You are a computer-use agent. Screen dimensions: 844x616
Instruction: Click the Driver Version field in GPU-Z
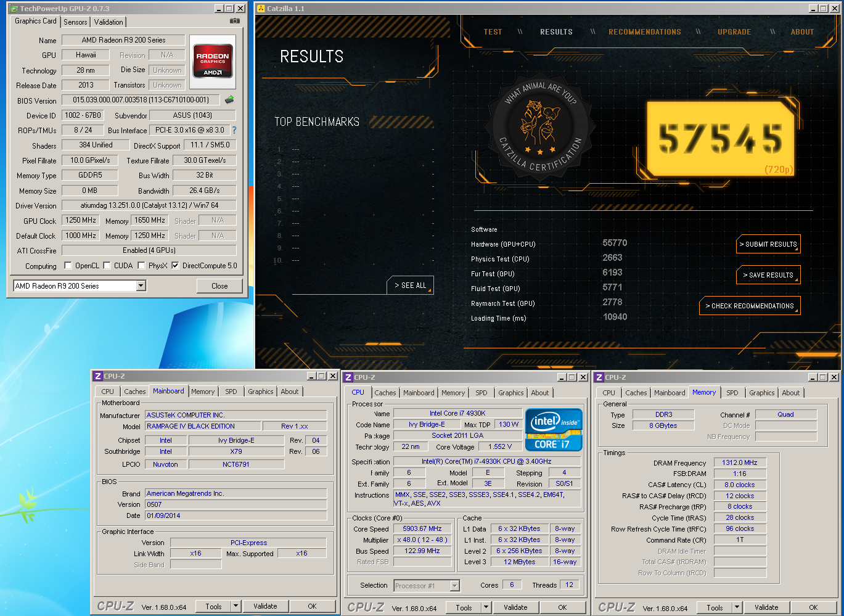[x=149, y=205]
